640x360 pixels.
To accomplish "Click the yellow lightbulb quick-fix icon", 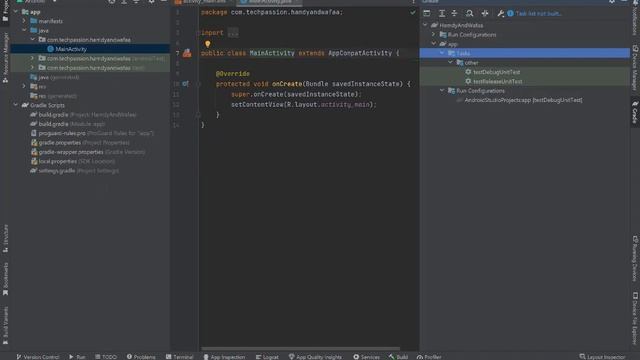I will coord(208,44).
